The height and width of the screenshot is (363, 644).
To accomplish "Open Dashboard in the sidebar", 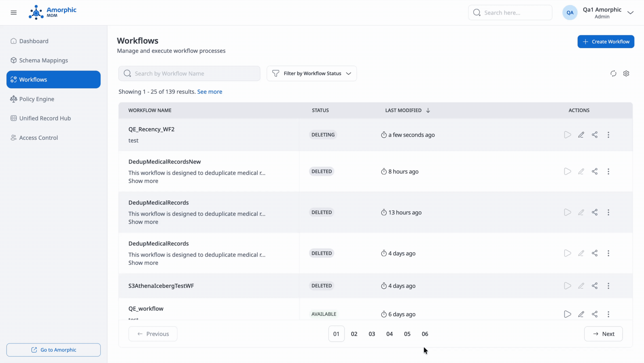I will [x=53, y=41].
